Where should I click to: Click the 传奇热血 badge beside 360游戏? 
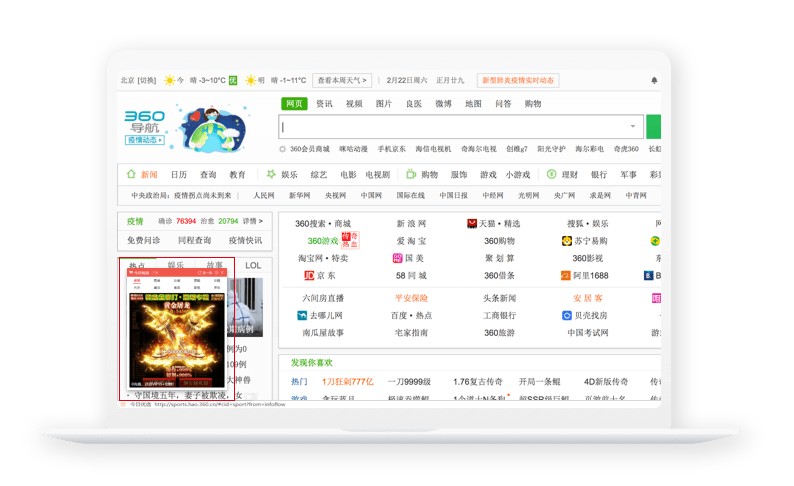click(x=349, y=240)
